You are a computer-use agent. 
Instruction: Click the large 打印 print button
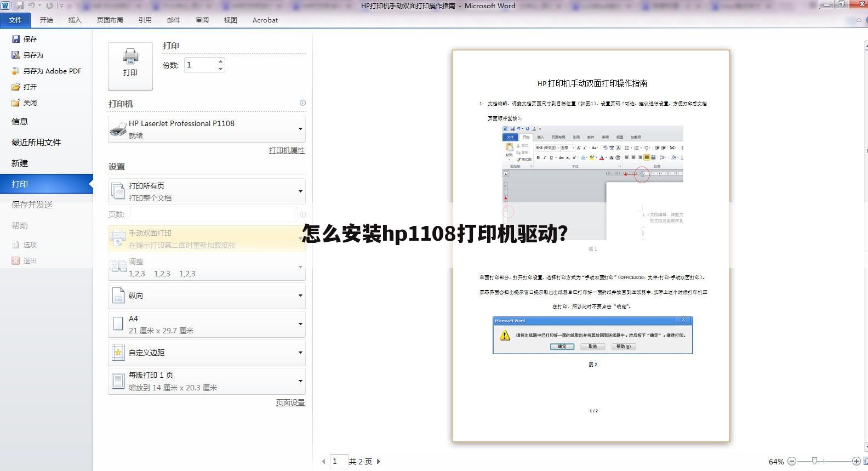point(130,66)
